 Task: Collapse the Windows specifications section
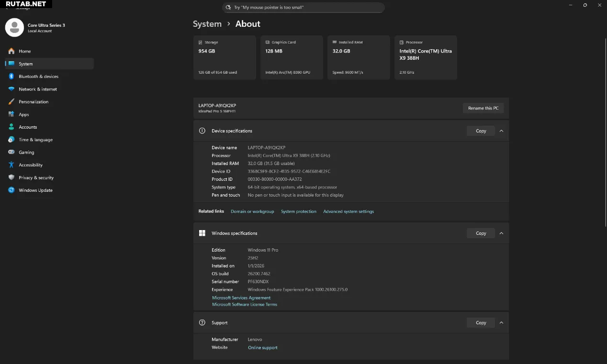[501, 233]
